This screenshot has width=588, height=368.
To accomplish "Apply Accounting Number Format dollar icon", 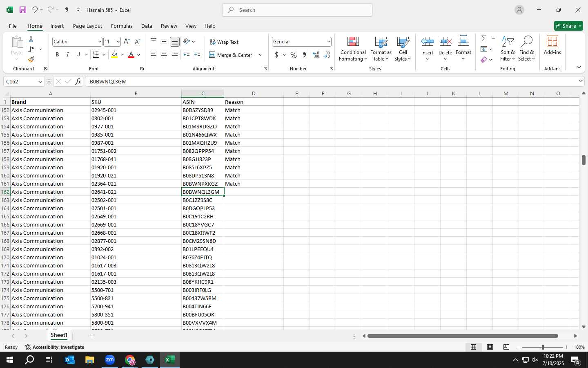I will pos(276,55).
